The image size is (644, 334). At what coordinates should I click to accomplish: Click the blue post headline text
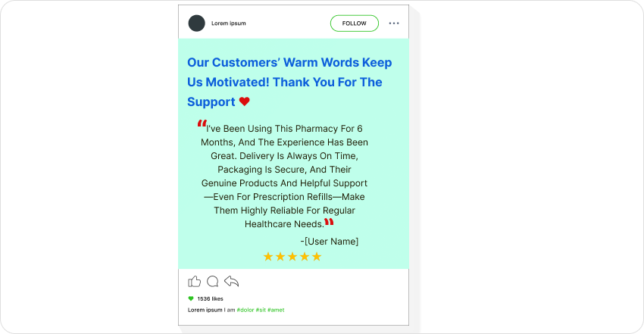click(289, 82)
